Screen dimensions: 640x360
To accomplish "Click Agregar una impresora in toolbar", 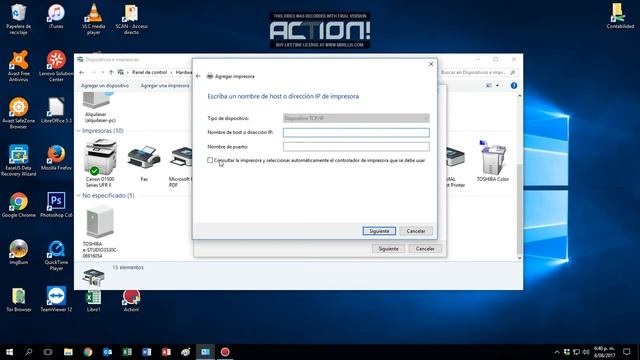I will [x=165, y=86].
